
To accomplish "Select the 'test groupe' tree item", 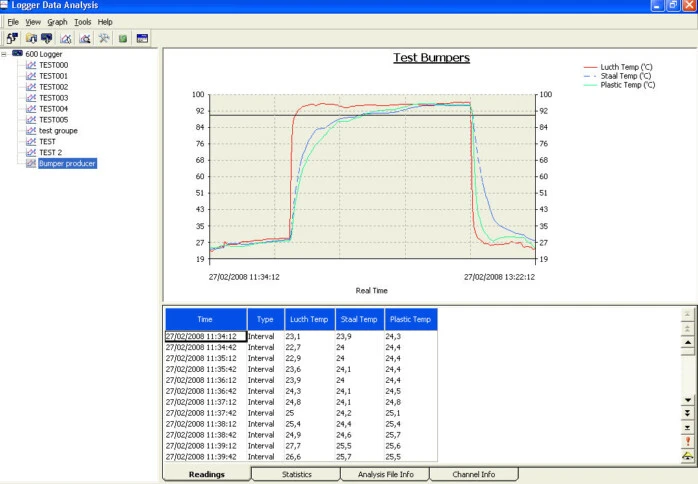I will 57,130.
